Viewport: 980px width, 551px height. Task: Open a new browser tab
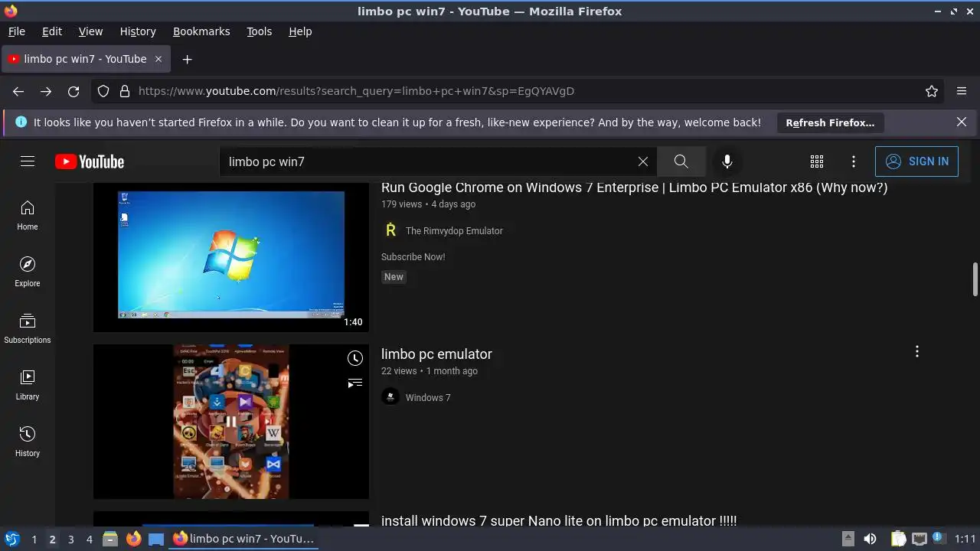187,59
